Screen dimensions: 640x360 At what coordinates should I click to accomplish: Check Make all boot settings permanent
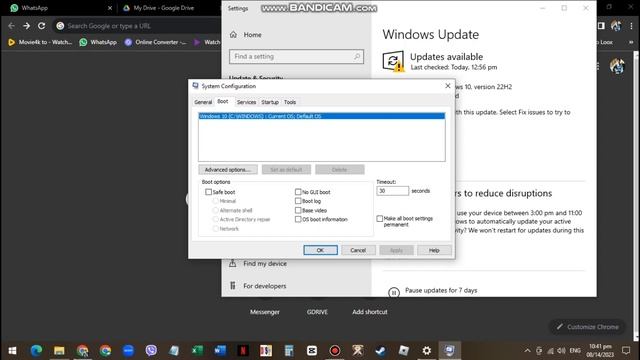[x=380, y=219]
